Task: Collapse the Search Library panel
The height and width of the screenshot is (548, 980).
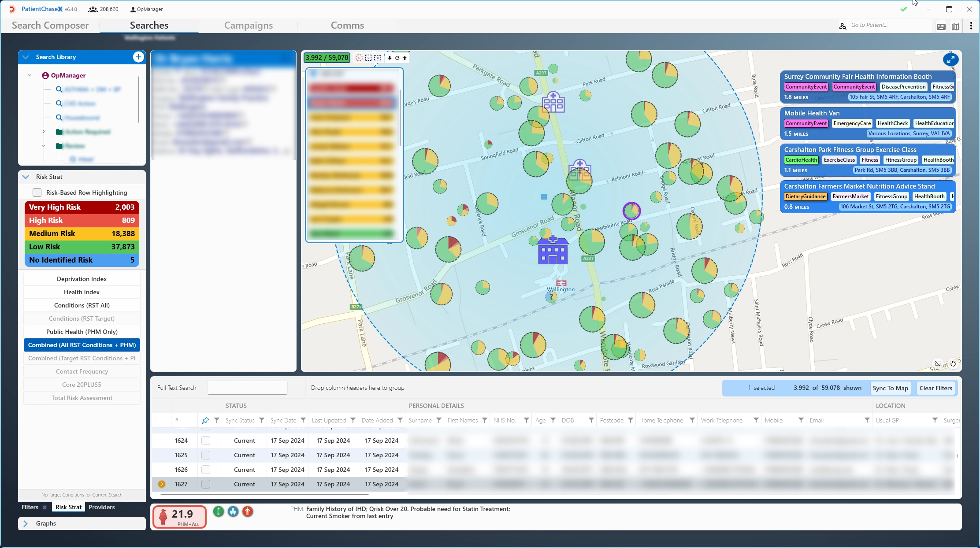Action: click(26, 57)
